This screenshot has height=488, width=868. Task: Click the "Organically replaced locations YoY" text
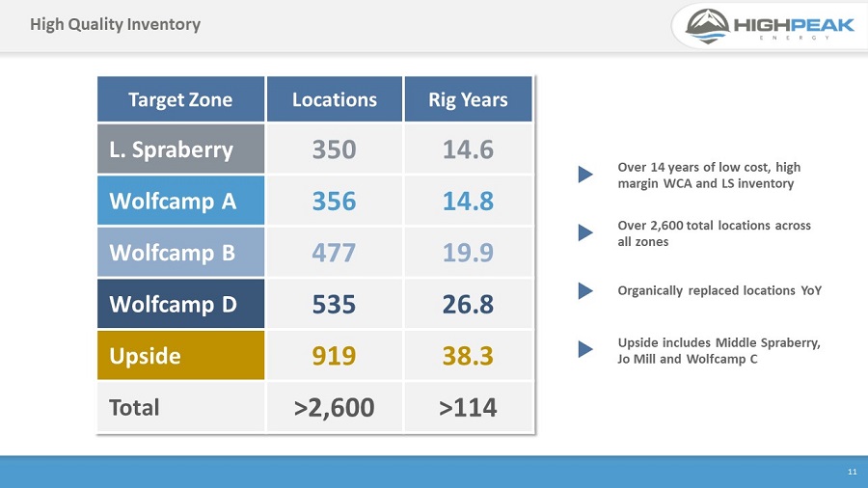719,290
